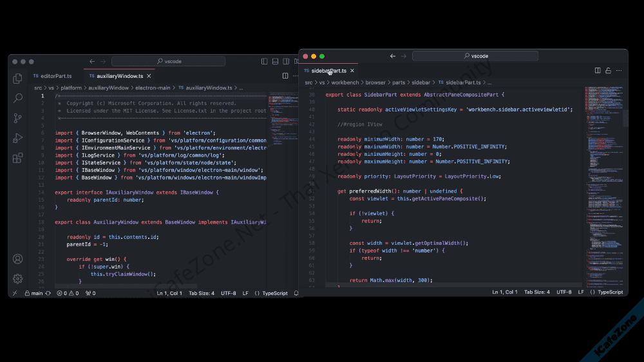Toggle the lock icon in auxiliary window
Image resolution: width=644 pixels, height=362 pixels.
pyautogui.click(x=608, y=71)
